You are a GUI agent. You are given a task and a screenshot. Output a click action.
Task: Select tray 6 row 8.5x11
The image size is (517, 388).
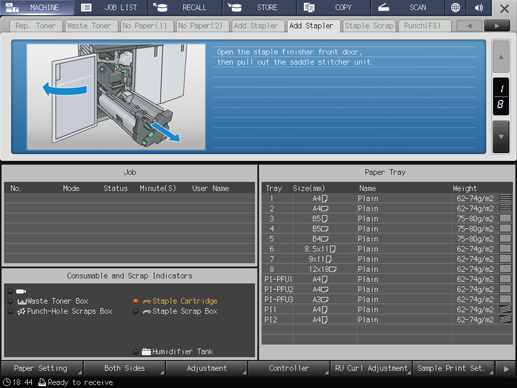pos(387,249)
